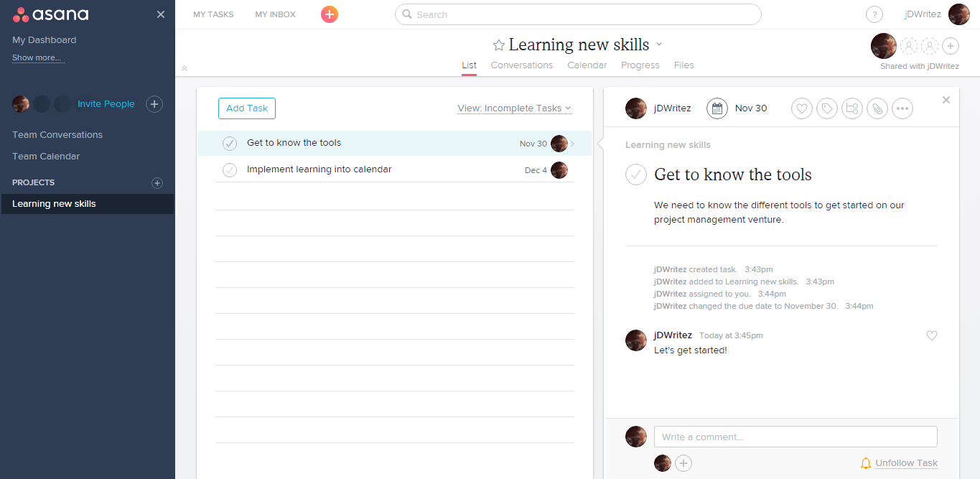
Task: Click the task description text
Action: (779, 213)
